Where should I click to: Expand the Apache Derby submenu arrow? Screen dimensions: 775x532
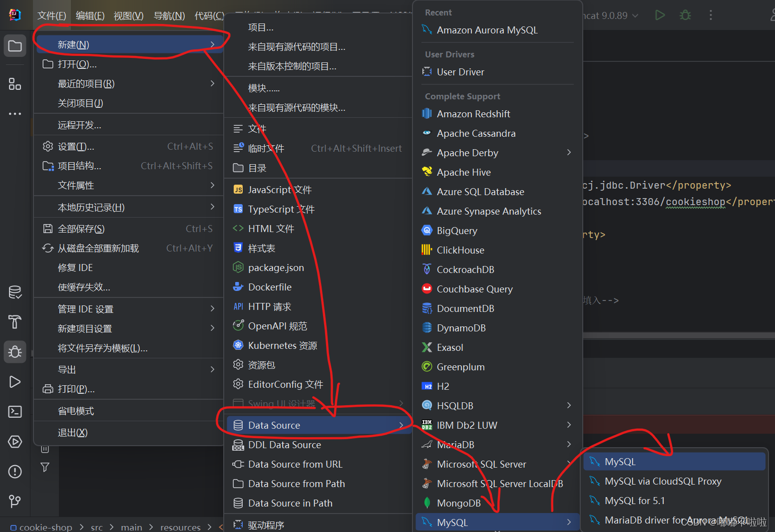pos(569,152)
